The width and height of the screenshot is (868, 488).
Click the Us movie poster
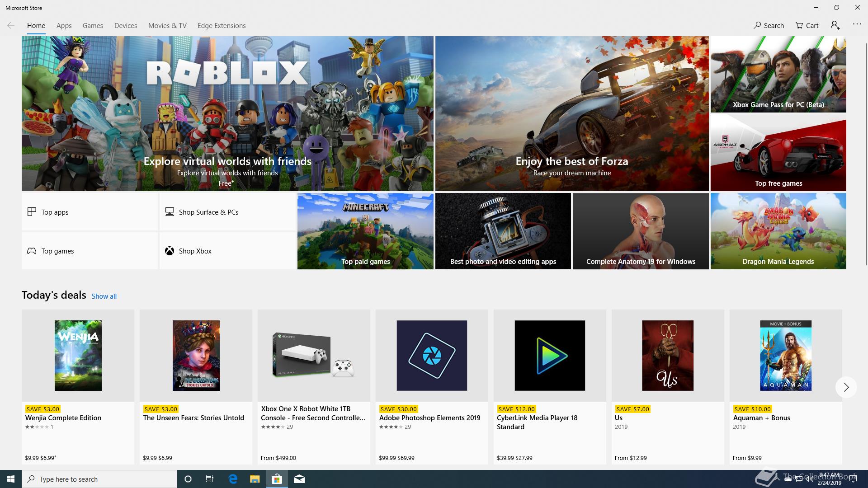[x=668, y=356]
